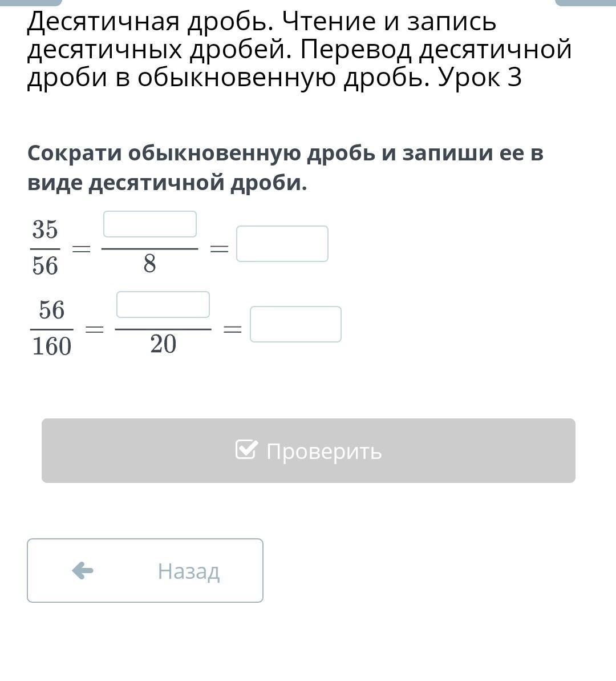The image size is (616, 681).
Task: Click decimal answer field for 35/56
Action: 282,244
